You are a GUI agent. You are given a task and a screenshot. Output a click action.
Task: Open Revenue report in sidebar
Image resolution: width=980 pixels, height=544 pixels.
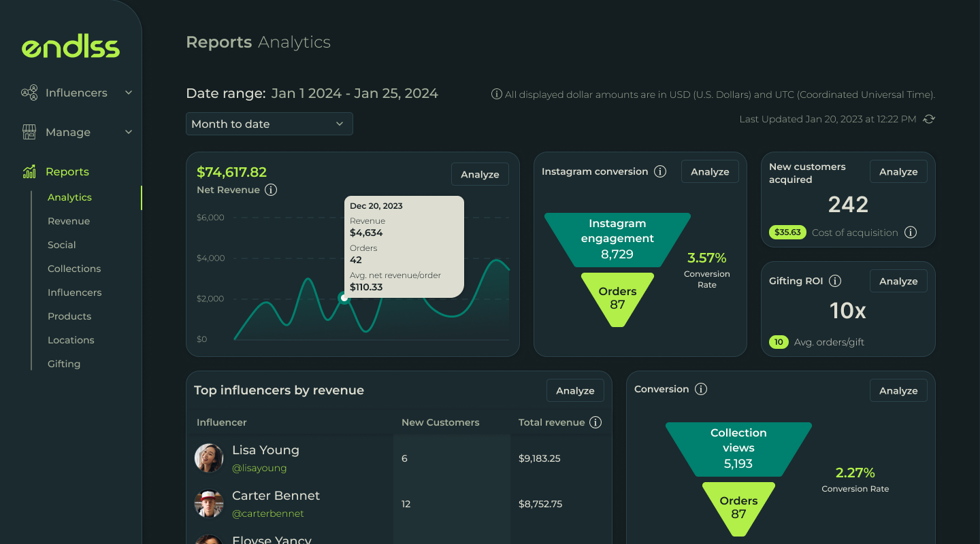(69, 221)
